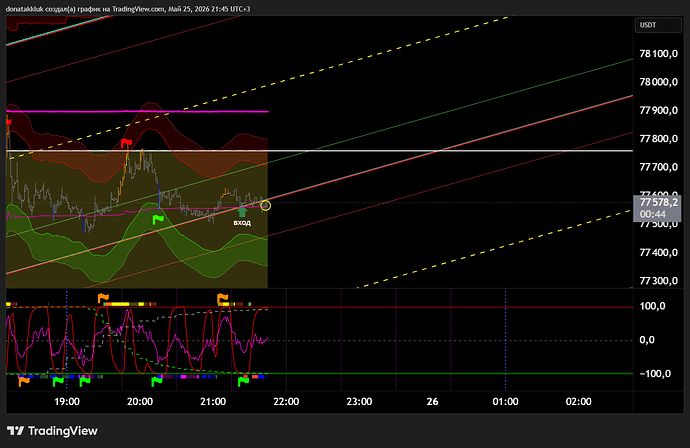This screenshot has width=690, height=448.
Task: Click the 21:00 time axis label
Action: click(x=213, y=401)
